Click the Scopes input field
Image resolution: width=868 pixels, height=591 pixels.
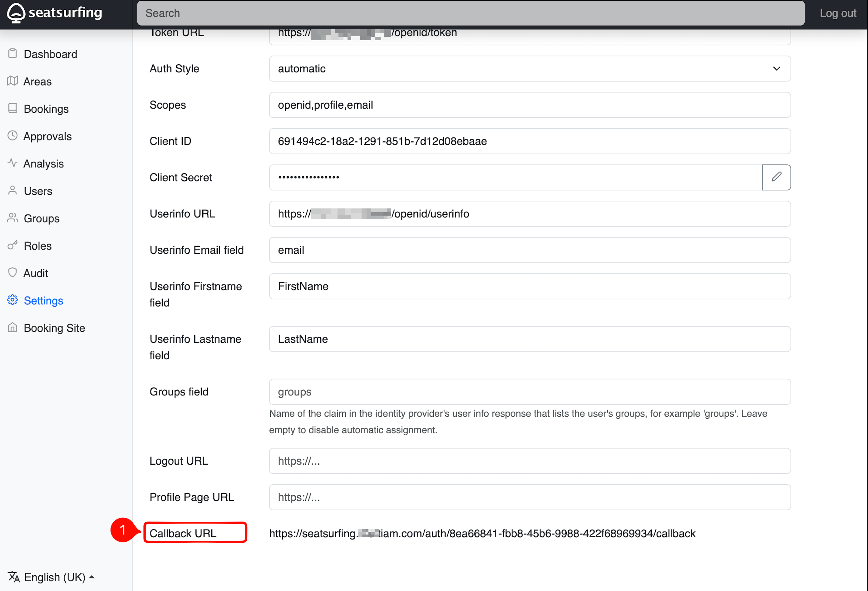pos(530,105)
